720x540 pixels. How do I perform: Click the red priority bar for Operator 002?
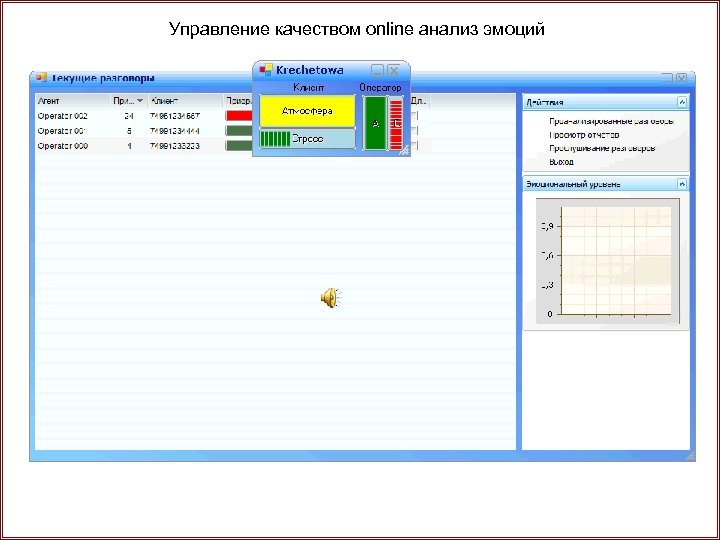click(x=239, y=116)
